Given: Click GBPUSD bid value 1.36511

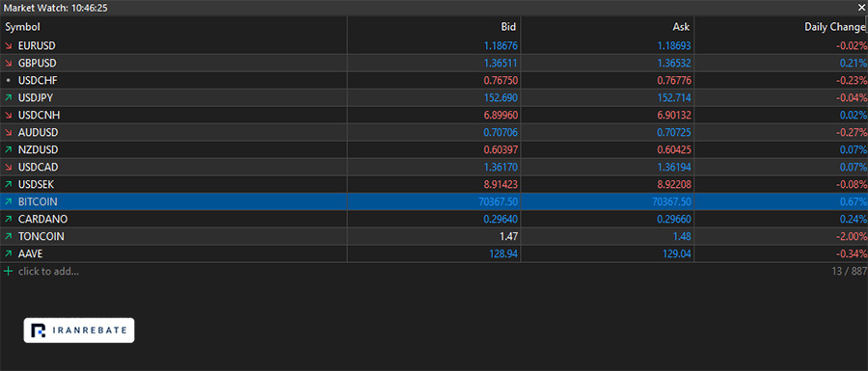Looking at the screenshot, I should click(x=501, y=63).
